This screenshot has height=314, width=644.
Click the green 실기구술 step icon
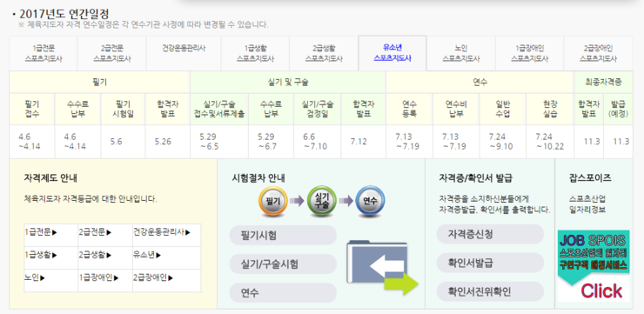(x=322, y=201)
